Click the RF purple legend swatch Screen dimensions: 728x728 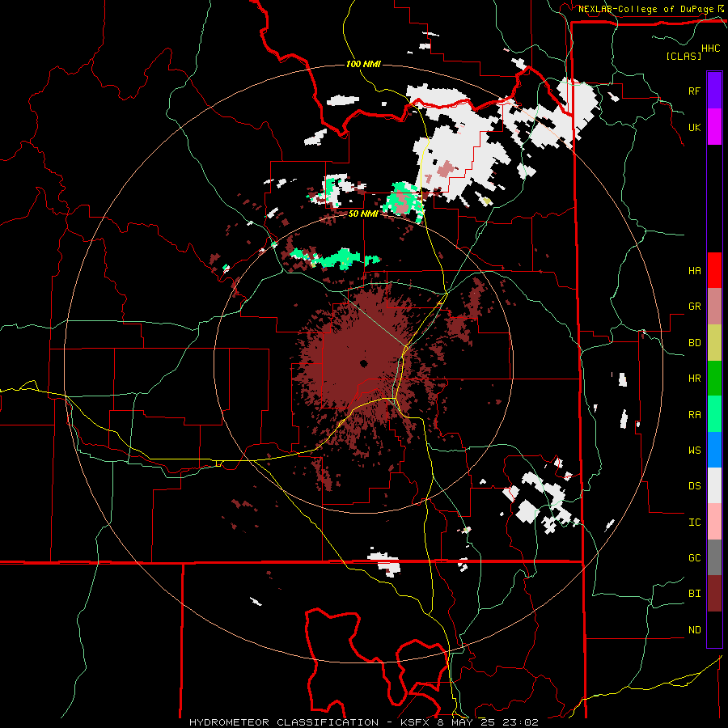714,91
